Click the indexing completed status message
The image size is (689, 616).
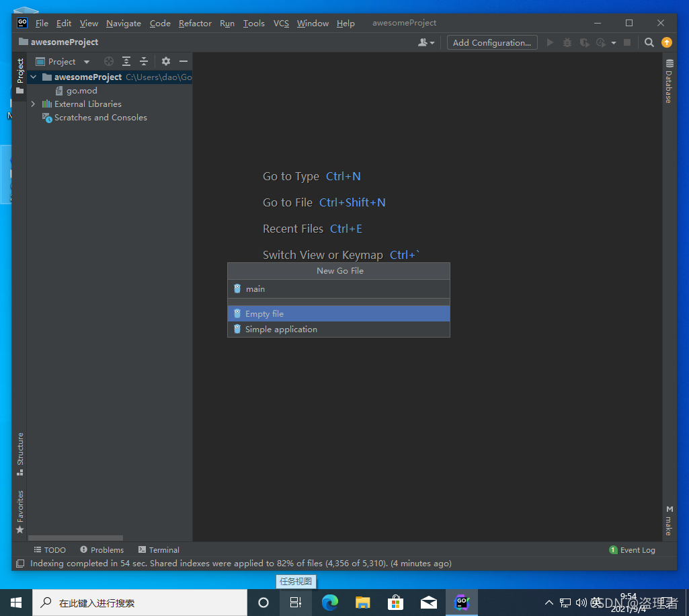click(x=241, y=564)
